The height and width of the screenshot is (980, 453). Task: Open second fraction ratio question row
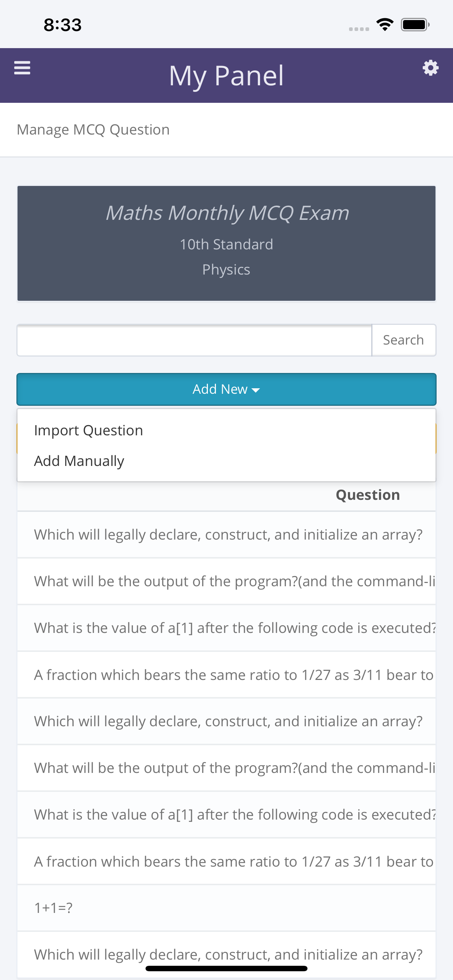(x=226, y=862)
